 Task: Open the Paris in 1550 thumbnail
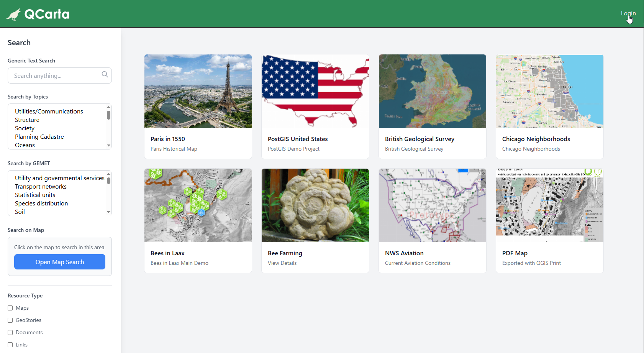[x=198, y=91]
